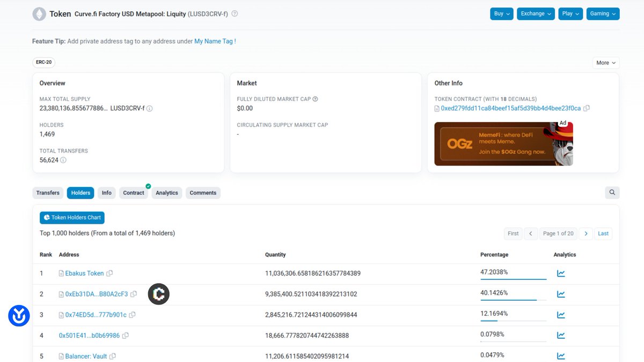The height and width of the screenshot is (362, 644).
Task: Open analytics chart for Ebakus Token holder
Action: (561, 273)
